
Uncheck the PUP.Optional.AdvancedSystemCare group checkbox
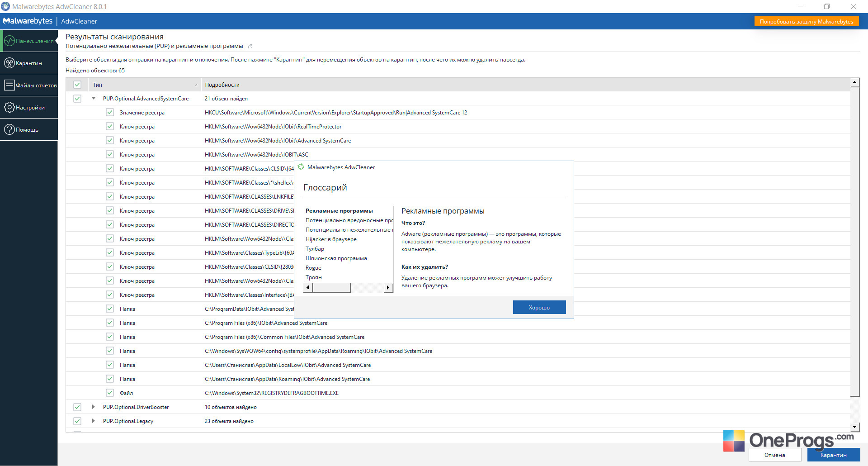pos(77,99)
